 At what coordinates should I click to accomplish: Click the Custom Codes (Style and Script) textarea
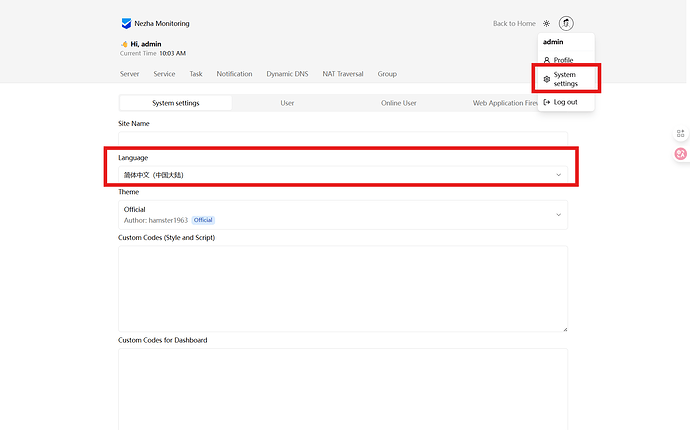(x=343, y=289)
